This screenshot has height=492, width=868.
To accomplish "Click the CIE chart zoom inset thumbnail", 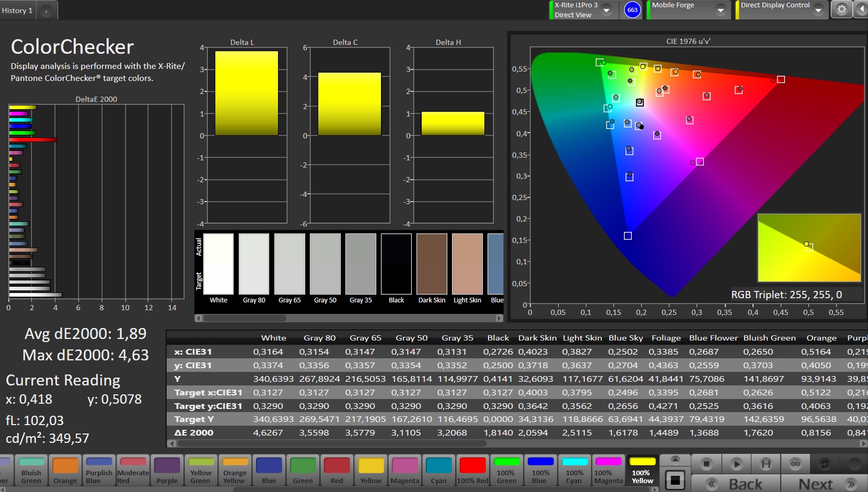I will click(x=809, y=248).
